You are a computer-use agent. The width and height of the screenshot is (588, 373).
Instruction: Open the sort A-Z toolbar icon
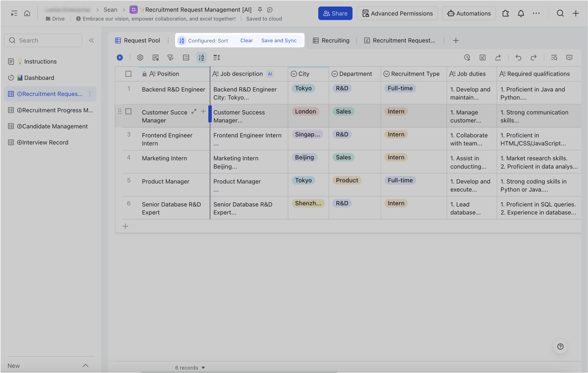pyautogui.click(x=201, y=57)
